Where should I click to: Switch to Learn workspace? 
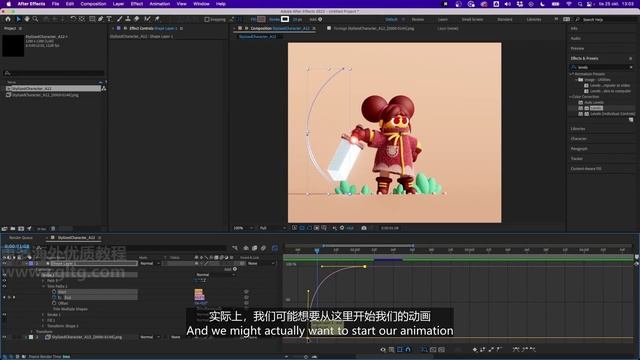(x=443, y=19)
